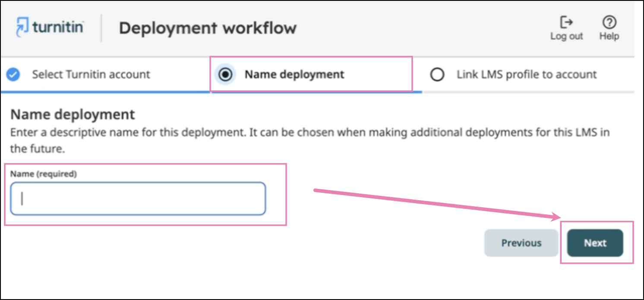Image resolution: width=644 pixels, height=300 pixels.
Task: Open the Name deployment step label
Action: point(294,74)
